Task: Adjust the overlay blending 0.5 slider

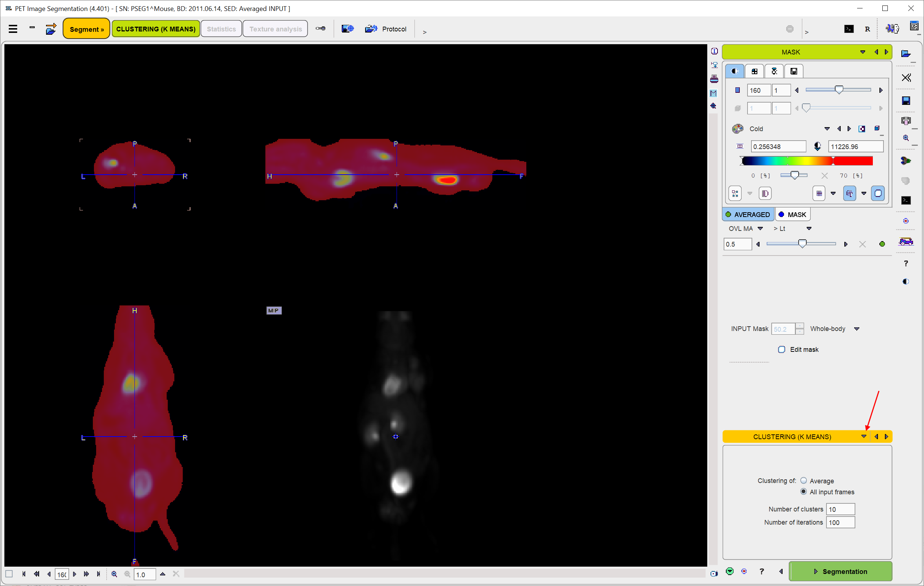Action: pyautogui.click(x=801, y=244)
